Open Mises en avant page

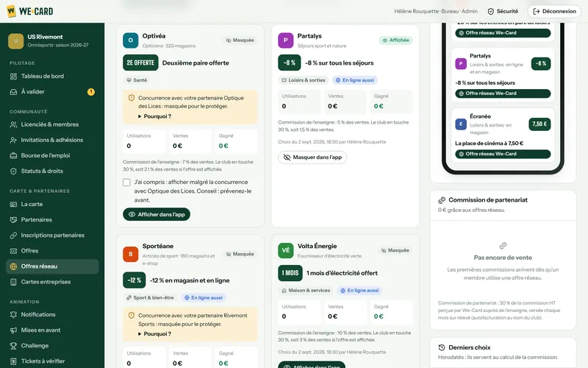pyautogui.click(x=52, y=330)
